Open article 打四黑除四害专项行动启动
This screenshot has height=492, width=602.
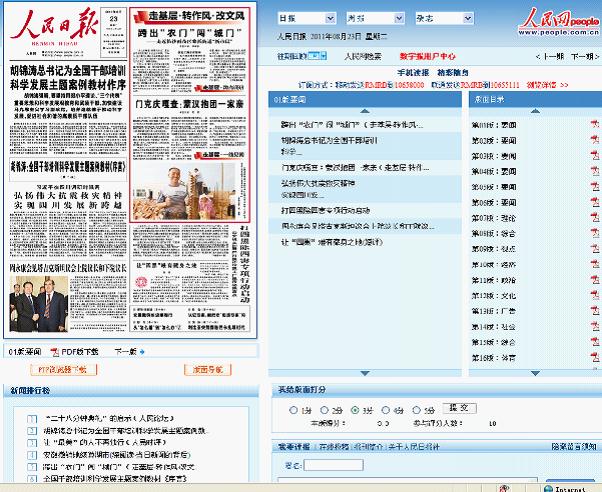(x=326, y=210)
